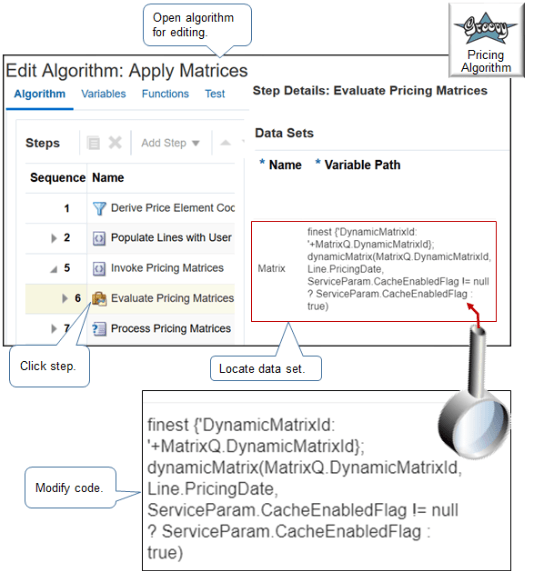Select the Evaluate Pricing Matrices step
Viewport: 554px width, 572px height.
[130, 299]
